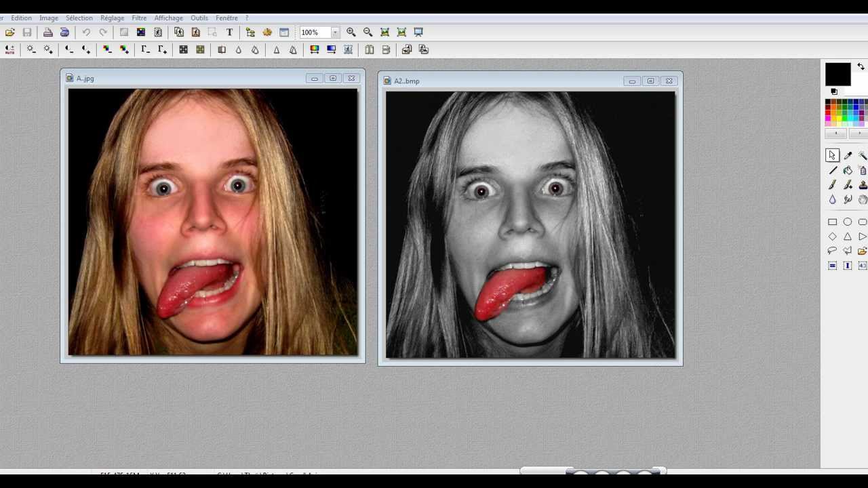
Task: Click the A.jpg window title bar
Action: pyautogui.click(x=212, y=78)
